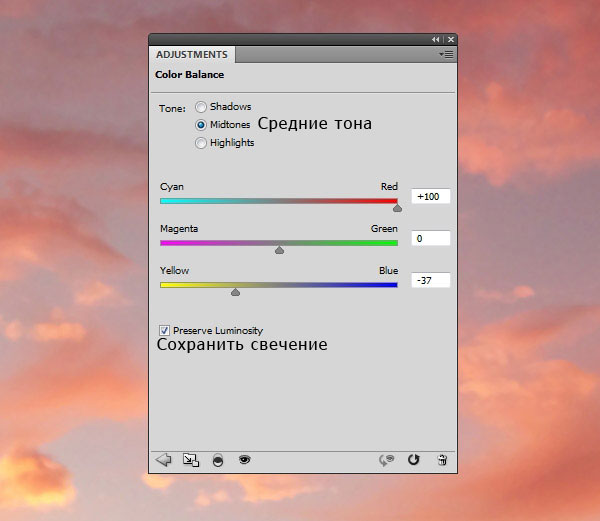Close the Adjustments panel
600x521 pixels.
451,39
